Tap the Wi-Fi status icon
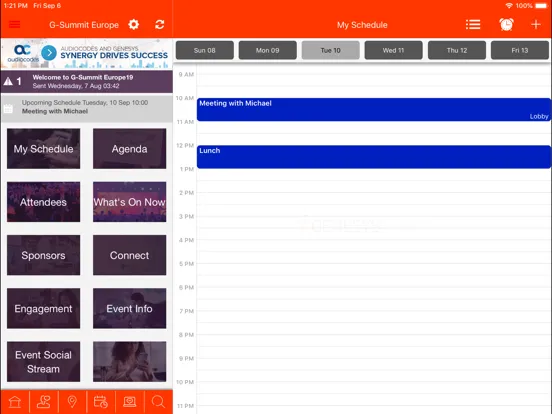The height and width of the screenshot is (414, 552). [509, 6]
